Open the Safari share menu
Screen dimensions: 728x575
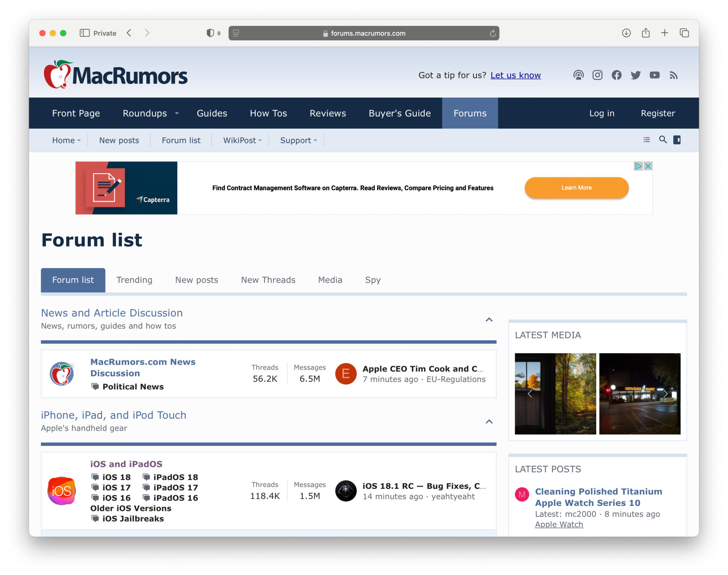(646, 33)
